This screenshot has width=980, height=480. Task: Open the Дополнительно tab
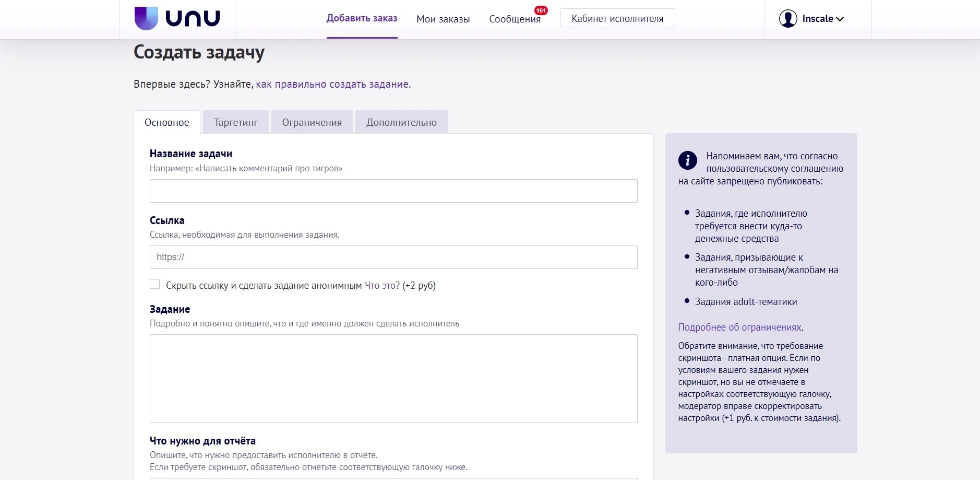(x=401, y=122)
